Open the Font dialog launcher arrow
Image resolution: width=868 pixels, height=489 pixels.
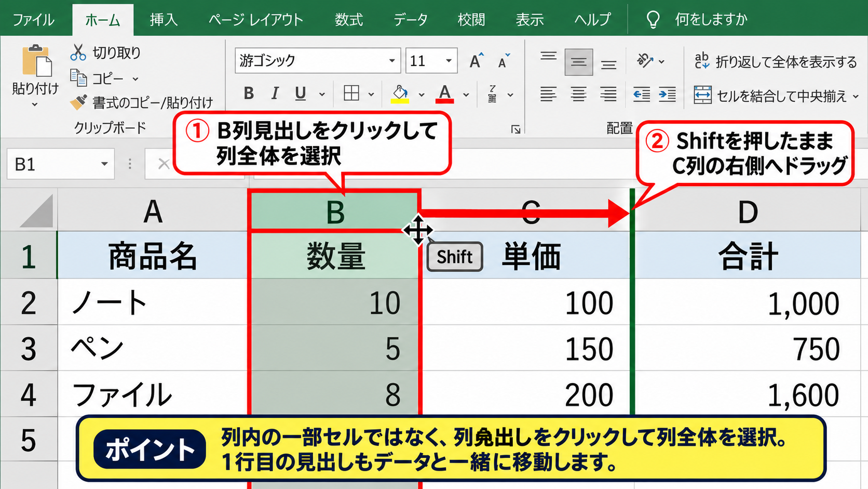point(516,129)
